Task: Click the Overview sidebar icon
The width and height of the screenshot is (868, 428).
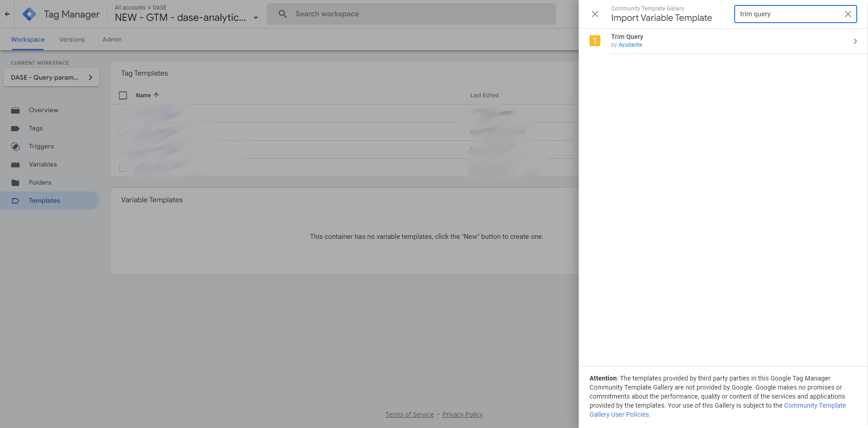Action: coord(15,110)
